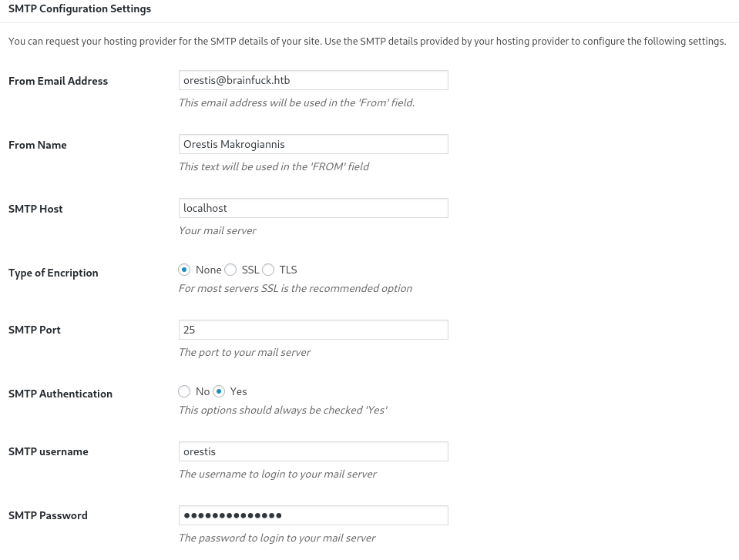
Task: Click the SMTP Authentication label
Action: (60, 394)
